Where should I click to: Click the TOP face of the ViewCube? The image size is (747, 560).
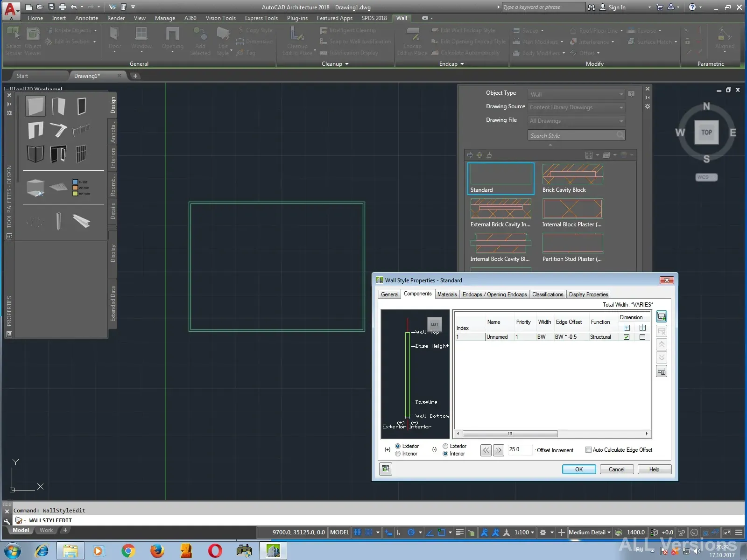tap(706, 132)
